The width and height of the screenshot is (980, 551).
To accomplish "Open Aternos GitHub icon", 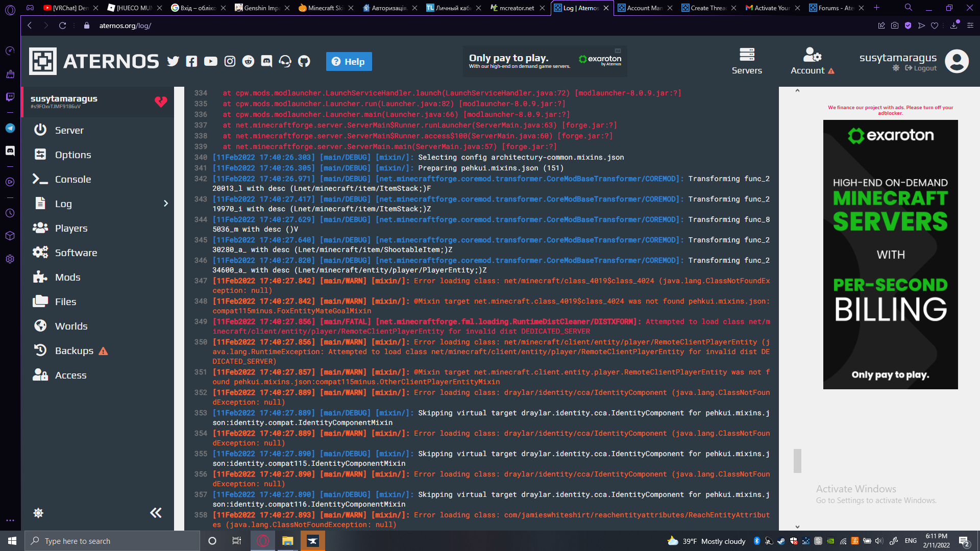I will tap(304, 61).
